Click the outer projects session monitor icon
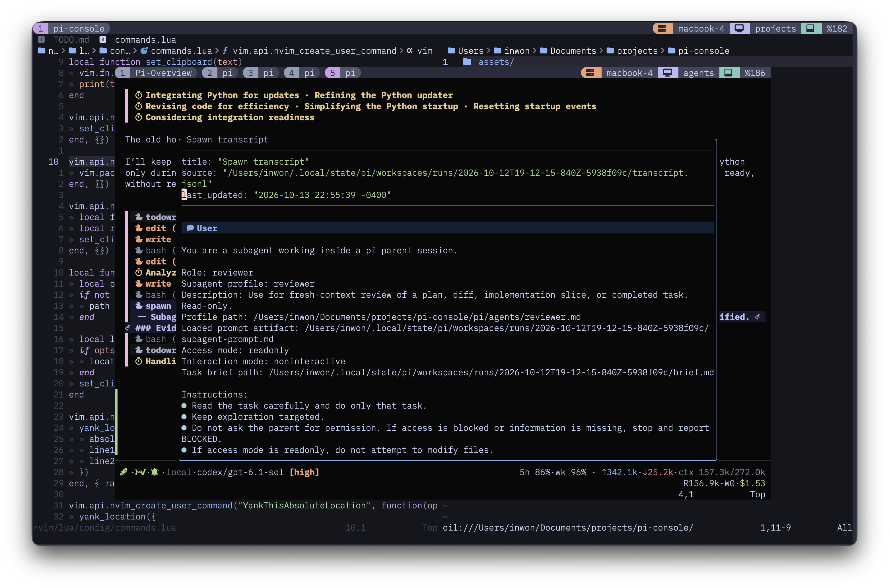The width and height of the screenshot is (889, 588). [x=739, y=28]
